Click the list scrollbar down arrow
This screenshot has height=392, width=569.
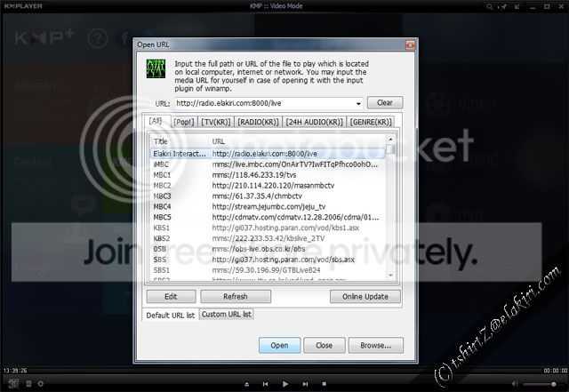click(x=390, y=276)
